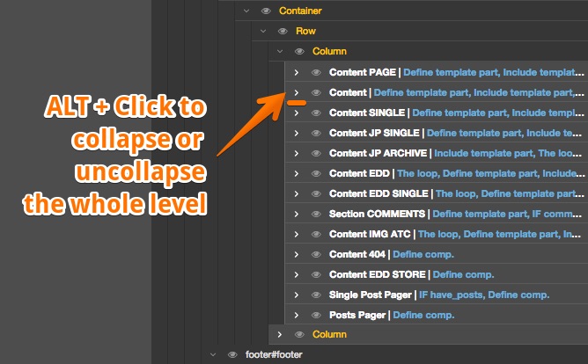Hide the Content JP SINGLE element
This screenshot has width=588, height=364.
coord(316,133)
